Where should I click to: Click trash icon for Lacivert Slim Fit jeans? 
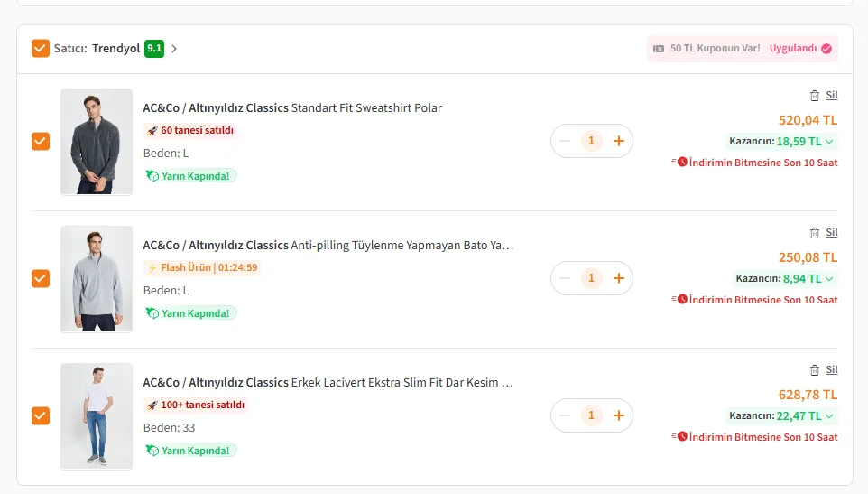(x=814, y=370)
